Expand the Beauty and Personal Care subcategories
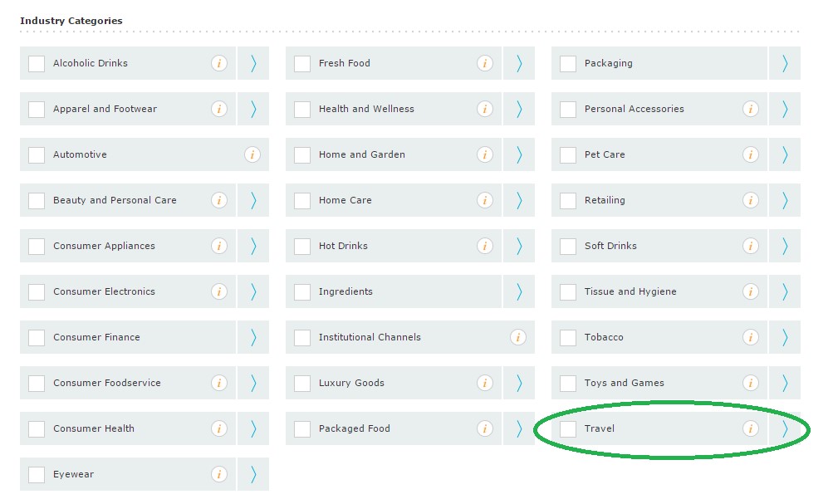Viewport: 833px width, 504px height. coord(253,200)
